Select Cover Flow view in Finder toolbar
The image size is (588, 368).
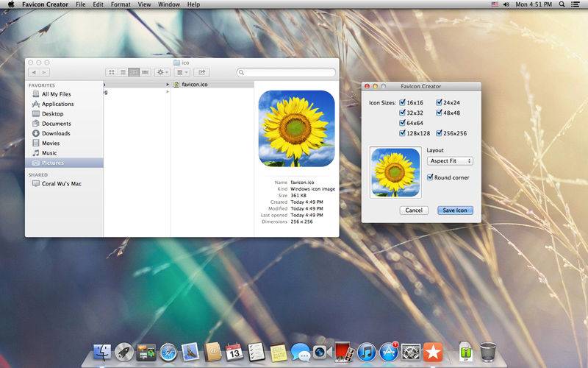pyautogui.click(x=145, y=72)
